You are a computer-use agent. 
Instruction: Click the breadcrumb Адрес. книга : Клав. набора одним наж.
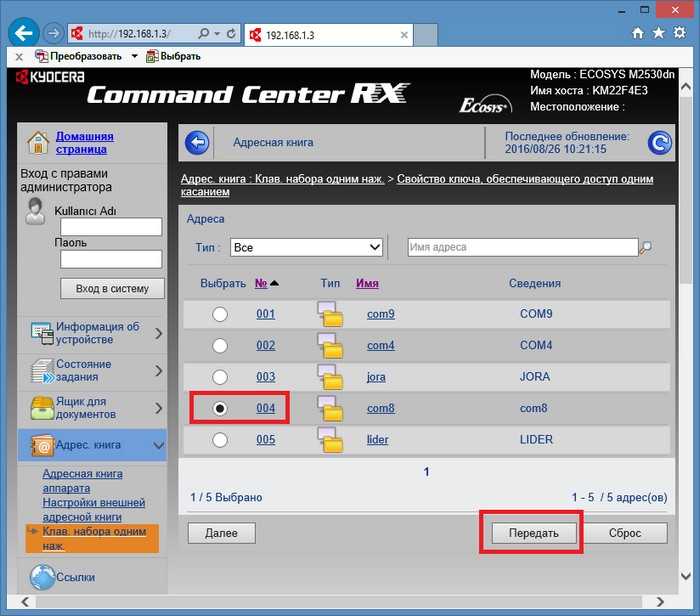tap(283, 179)
